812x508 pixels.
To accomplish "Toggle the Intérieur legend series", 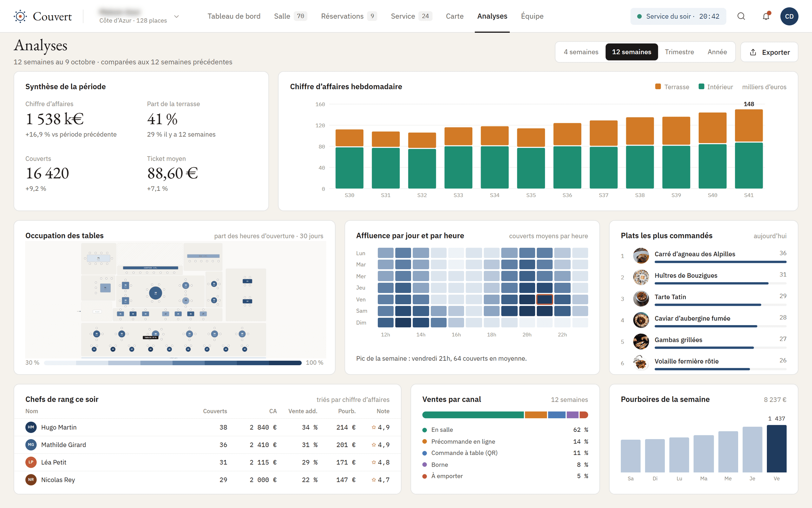I will pos(716,87).
